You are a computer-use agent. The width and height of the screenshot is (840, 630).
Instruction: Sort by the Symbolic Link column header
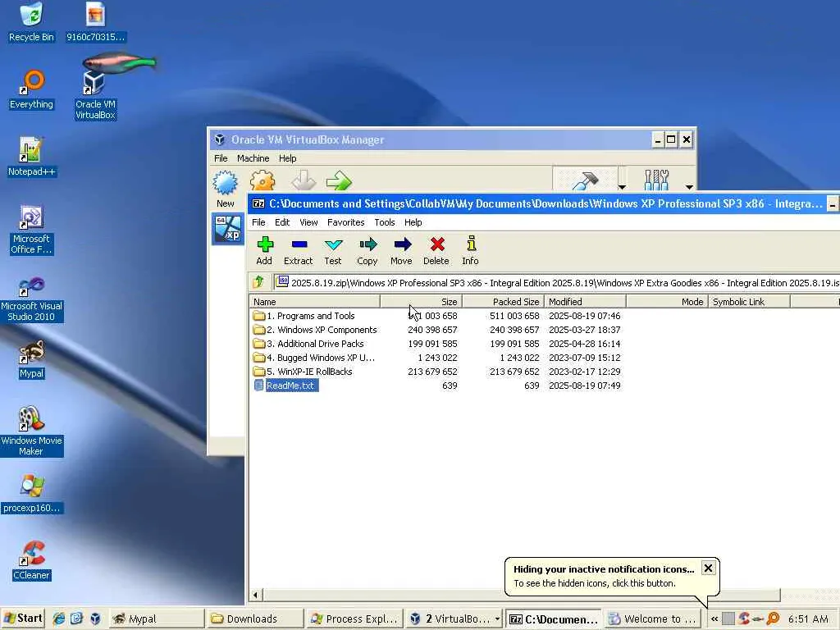click(749, 302)
